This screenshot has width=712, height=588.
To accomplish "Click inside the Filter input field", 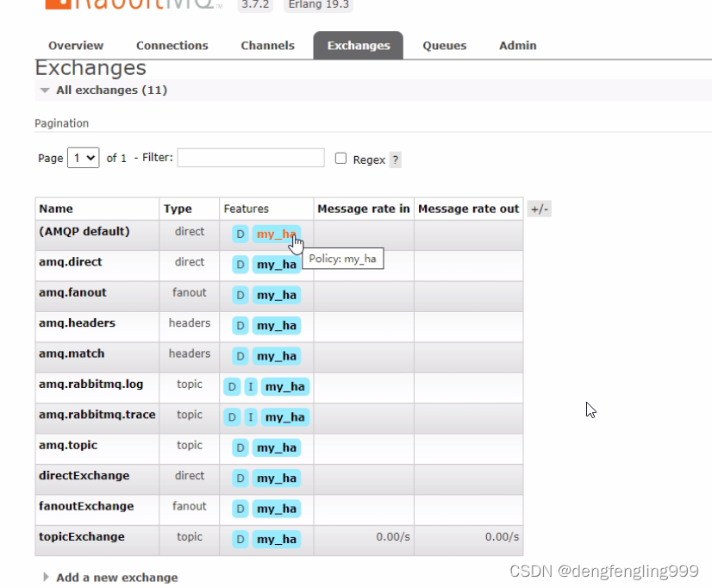I will pyautogui.click(x=250, y=158).
